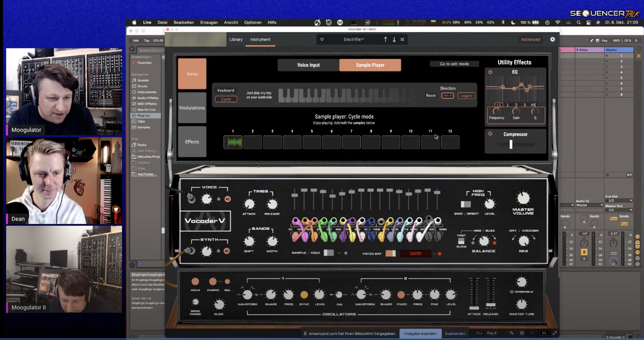Image resolution: width=644 pixels, height=340 pixels.
Task: Click the Master Volume knob
Action: (523, 198)
